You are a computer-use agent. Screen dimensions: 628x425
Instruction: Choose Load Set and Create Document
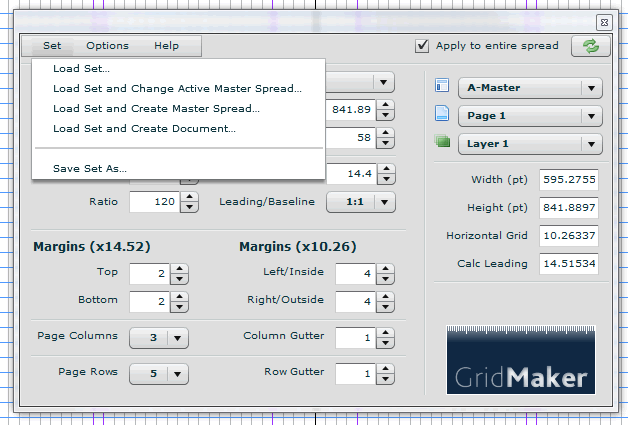tap(144, 129)
